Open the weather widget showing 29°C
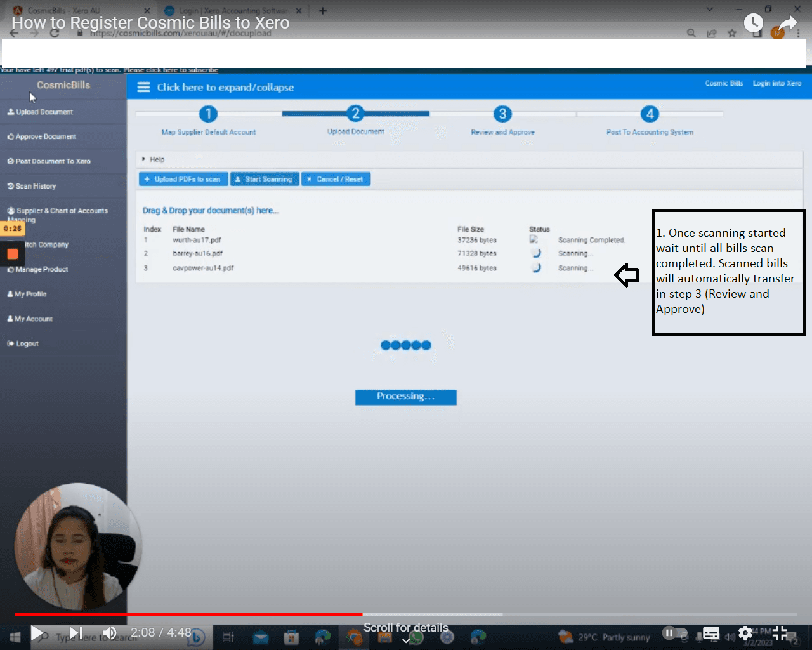 [x=604, y=637]
